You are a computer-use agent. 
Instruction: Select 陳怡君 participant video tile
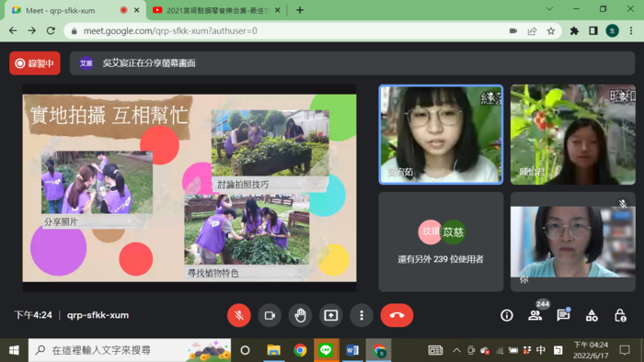tap(573, 134)
